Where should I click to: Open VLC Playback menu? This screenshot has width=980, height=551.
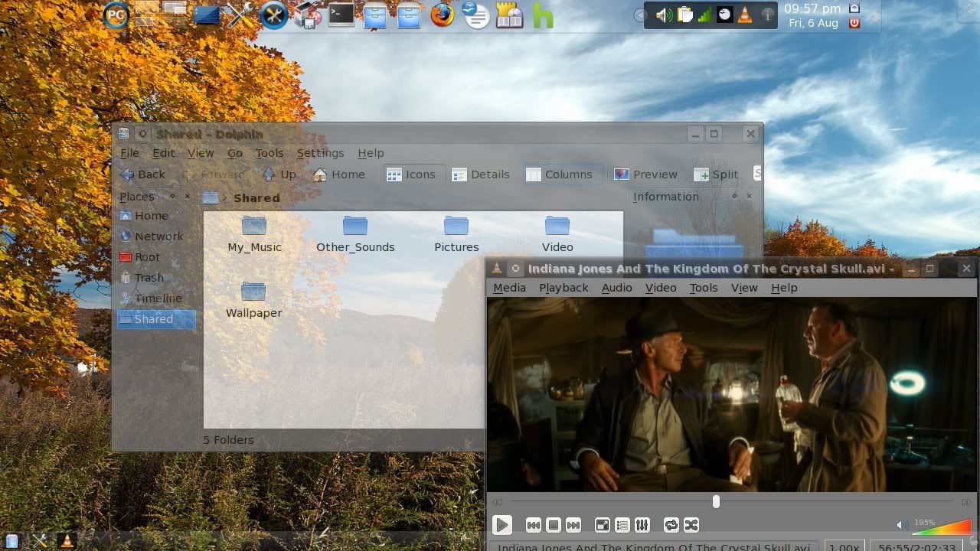(x=563, y=288)
